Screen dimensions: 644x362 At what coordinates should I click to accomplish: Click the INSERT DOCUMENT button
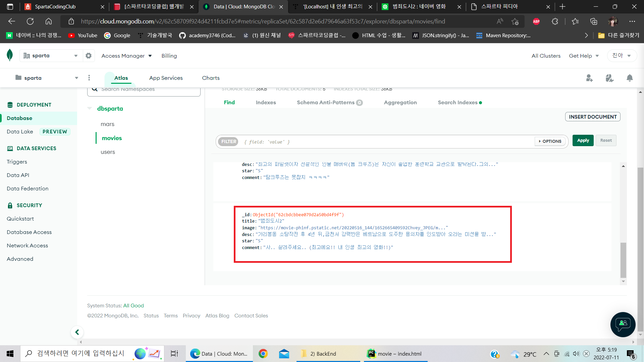click(x=592, y=117)
